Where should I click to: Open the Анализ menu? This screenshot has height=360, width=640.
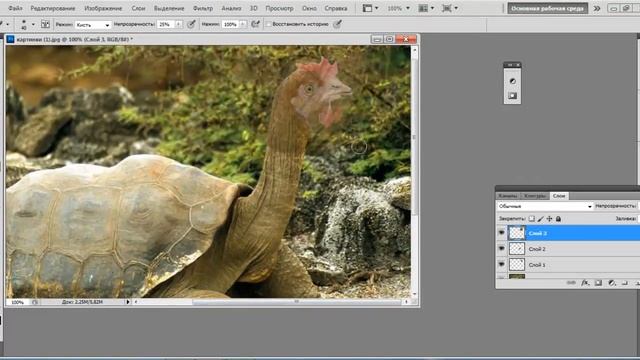click(x=231, y=8)
